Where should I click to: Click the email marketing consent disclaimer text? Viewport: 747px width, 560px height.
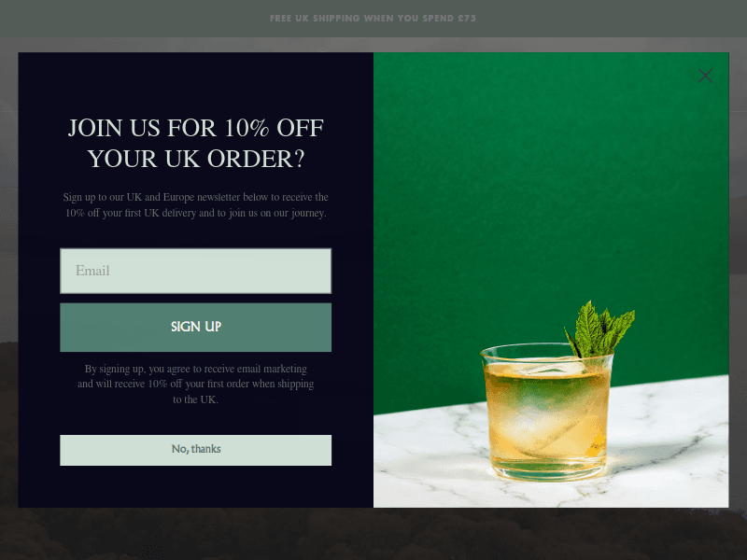pyautogui.click(x=195, y=384)
